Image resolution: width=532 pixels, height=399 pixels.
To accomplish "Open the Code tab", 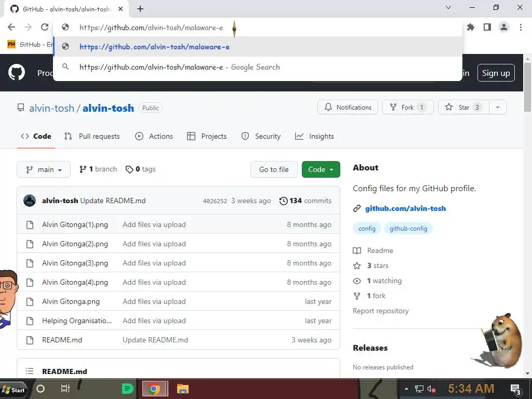I will pos(36,137).
